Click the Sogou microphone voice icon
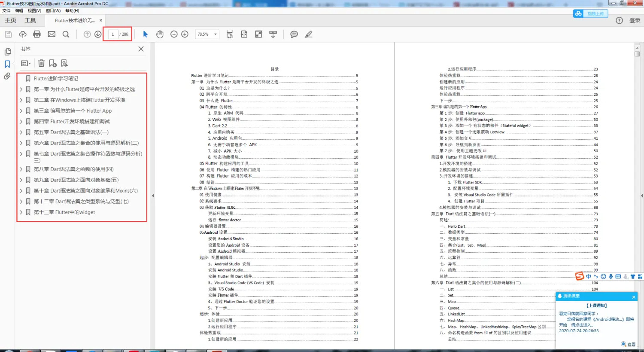Screen dimensions: 644x352 pos(611,276)
